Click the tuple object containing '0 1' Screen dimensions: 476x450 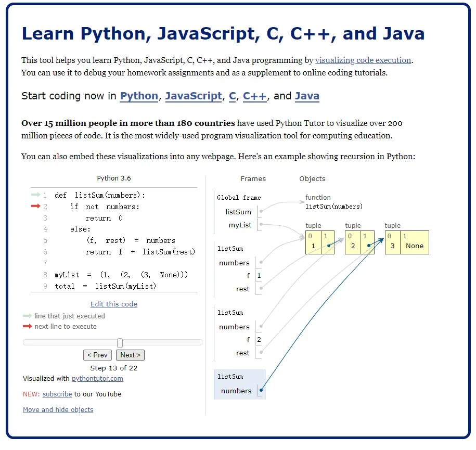(320, 242)
